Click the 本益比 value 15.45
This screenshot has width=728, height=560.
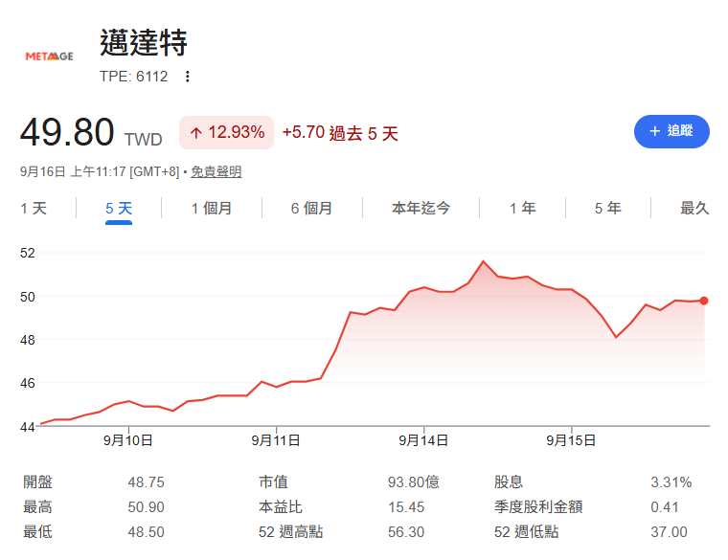[406, 507]
